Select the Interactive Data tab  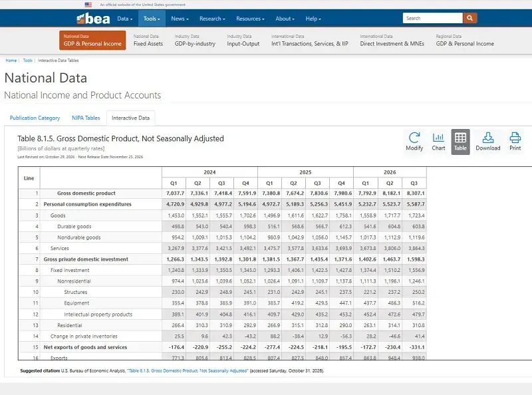[130, 118]
